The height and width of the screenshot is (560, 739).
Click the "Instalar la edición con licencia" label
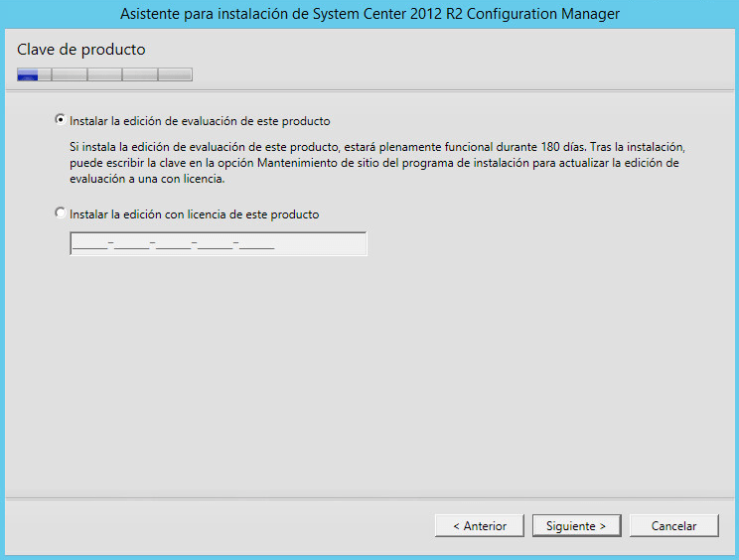pos(195,213)
